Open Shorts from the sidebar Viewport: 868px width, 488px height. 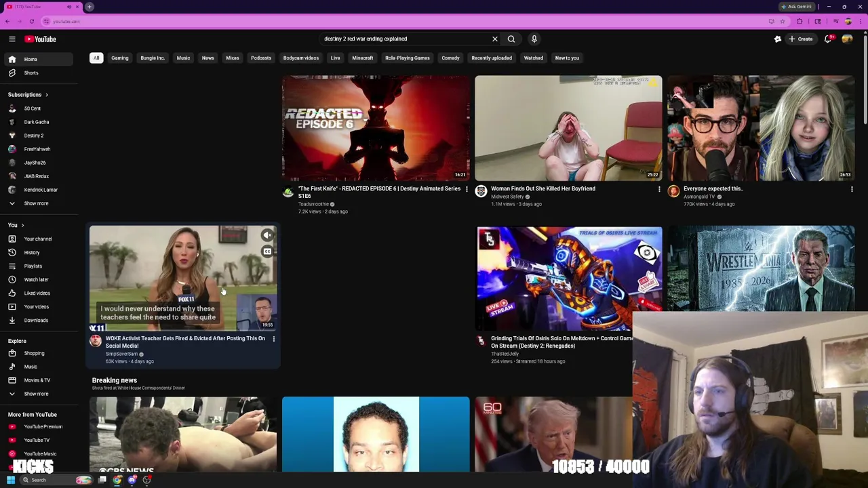pos(37,73)
